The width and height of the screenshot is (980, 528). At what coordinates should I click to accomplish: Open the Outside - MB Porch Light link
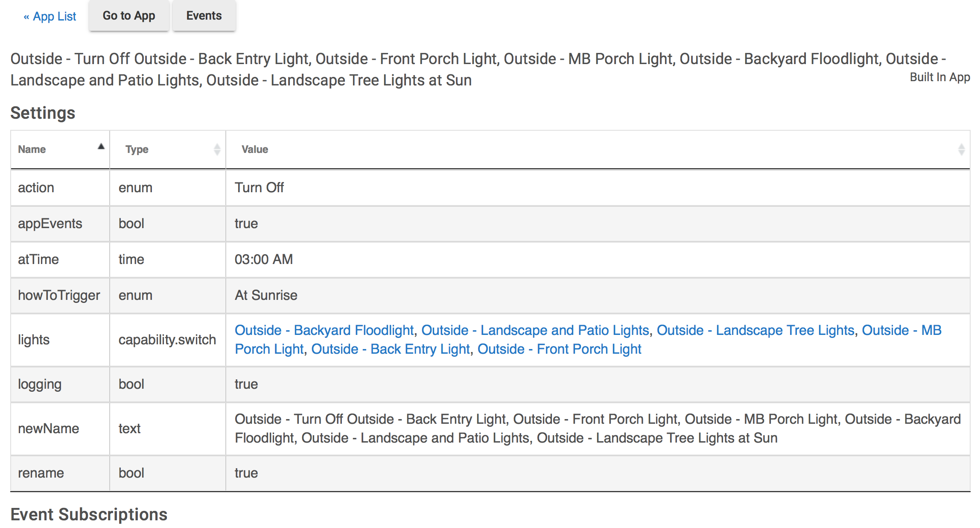pyautogui.click(x=901, y=330)
